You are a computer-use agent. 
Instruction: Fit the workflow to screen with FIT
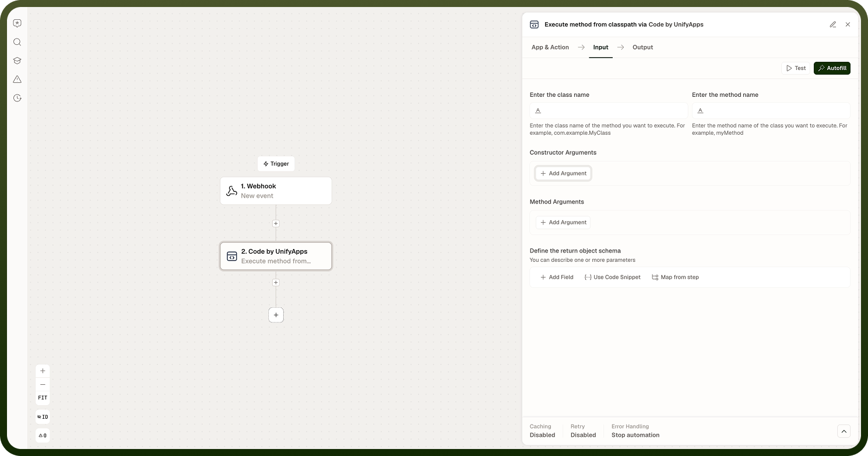[x=43, y=398]
